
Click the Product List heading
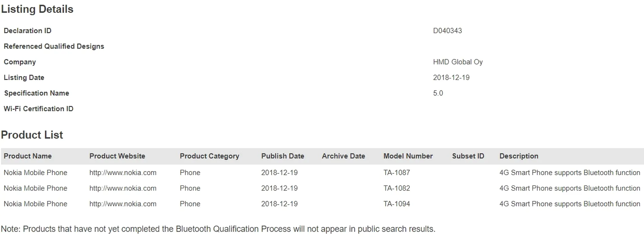pos(32,135)
